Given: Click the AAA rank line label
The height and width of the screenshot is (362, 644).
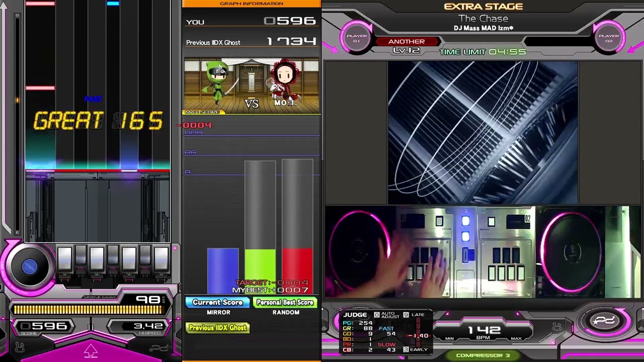Looking at the screenshot, I should click(194, 132).
